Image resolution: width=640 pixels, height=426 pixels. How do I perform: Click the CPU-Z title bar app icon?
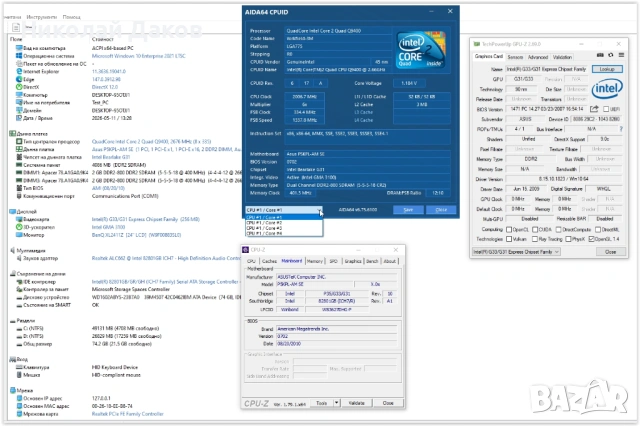coord(246,250)
